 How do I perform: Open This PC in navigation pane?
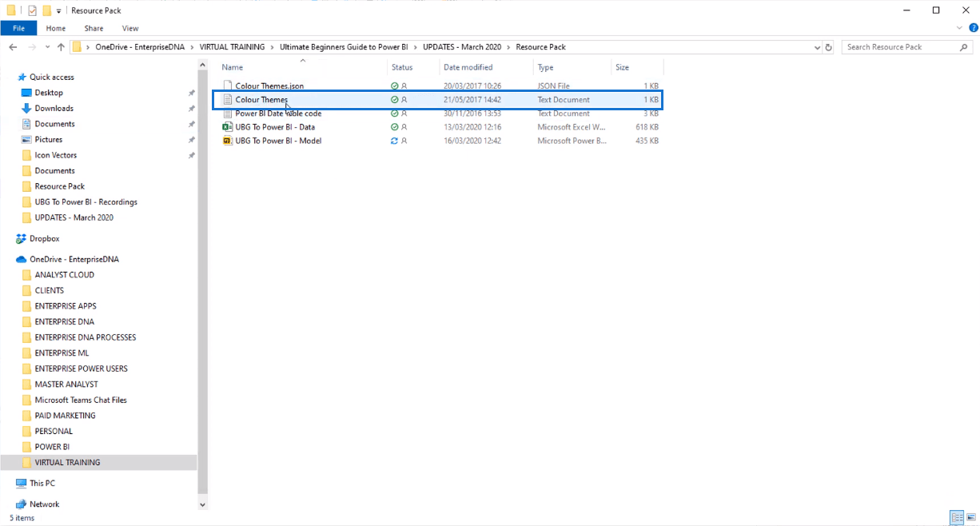pos(42,483)
